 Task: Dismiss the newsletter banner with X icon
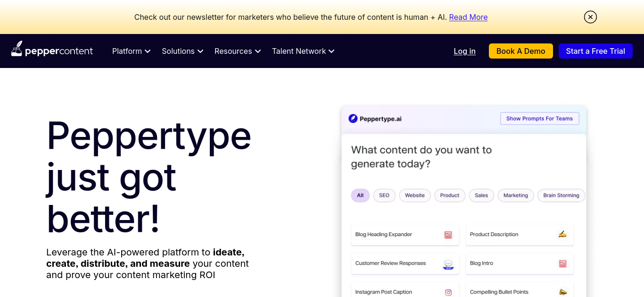coord(590,17)
